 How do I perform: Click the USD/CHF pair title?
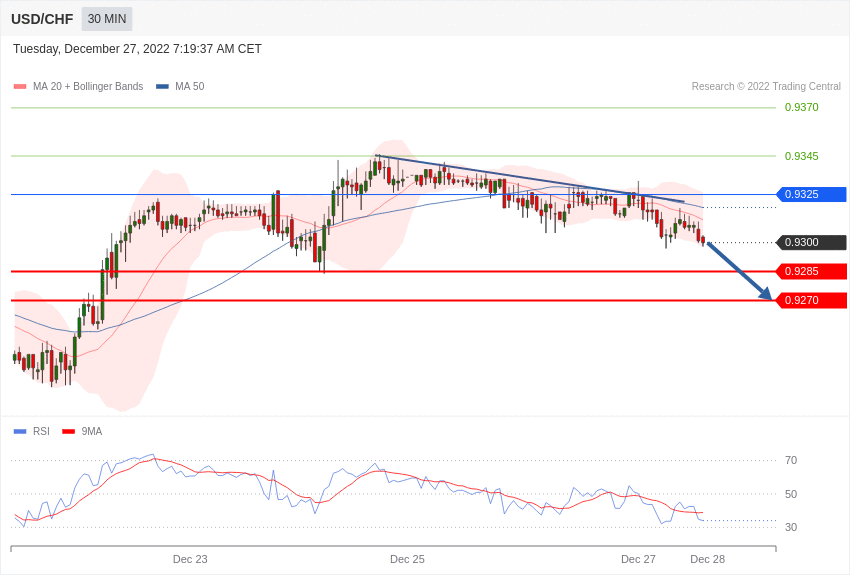coord(42,20)
